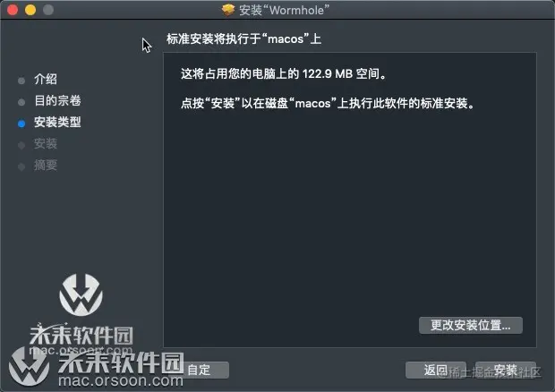Click the blue bullet beside 安装类型
555x392 pixels.
[21, 124]
